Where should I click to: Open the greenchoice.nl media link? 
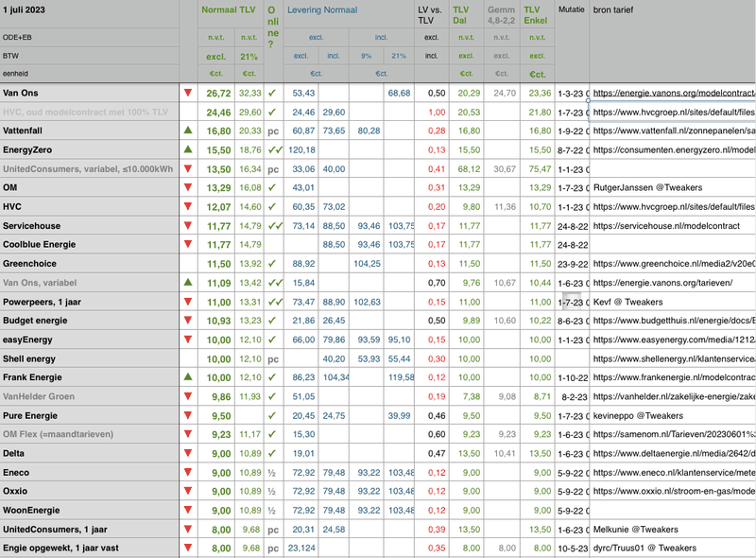click(674, 264)
